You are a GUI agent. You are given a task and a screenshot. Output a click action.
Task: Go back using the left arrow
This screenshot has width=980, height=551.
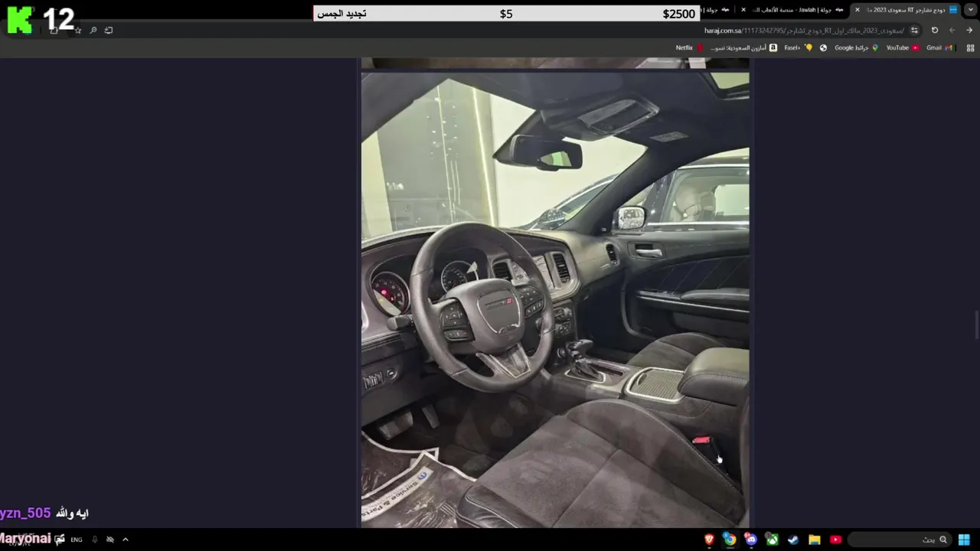(x=952, y=31)
